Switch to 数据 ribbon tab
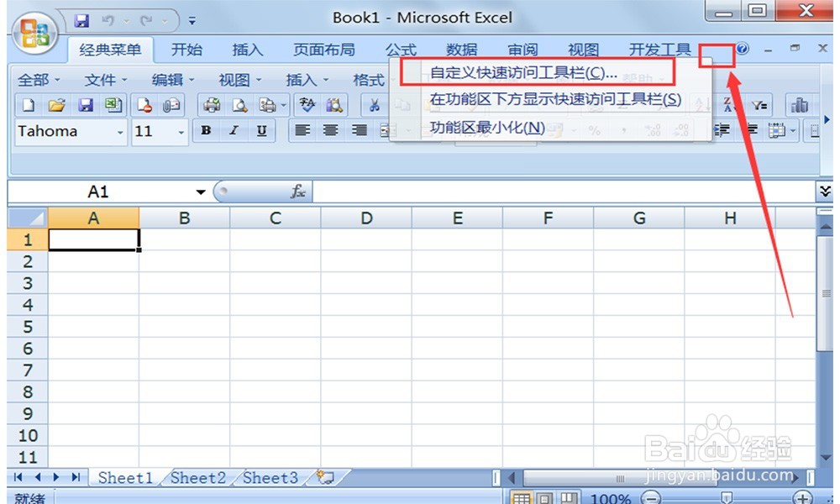The width and height of the screenshot is (840, 504). tap(461, 50)
